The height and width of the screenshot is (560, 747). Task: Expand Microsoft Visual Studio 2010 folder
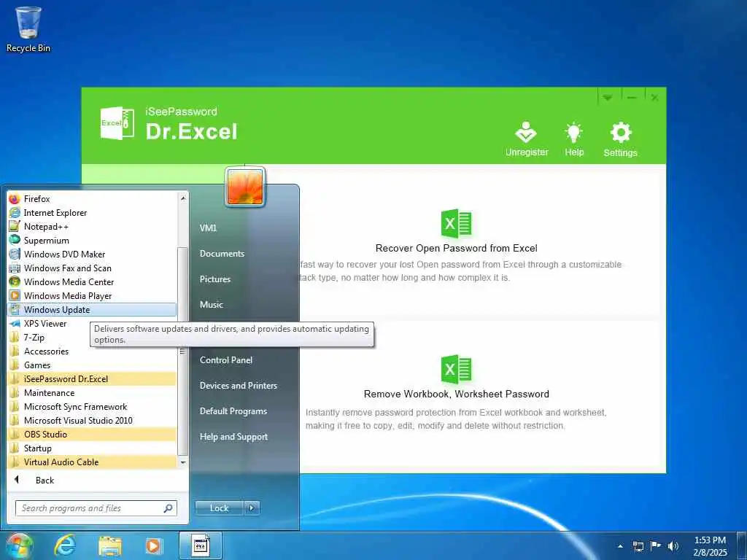tap(92, 420)
